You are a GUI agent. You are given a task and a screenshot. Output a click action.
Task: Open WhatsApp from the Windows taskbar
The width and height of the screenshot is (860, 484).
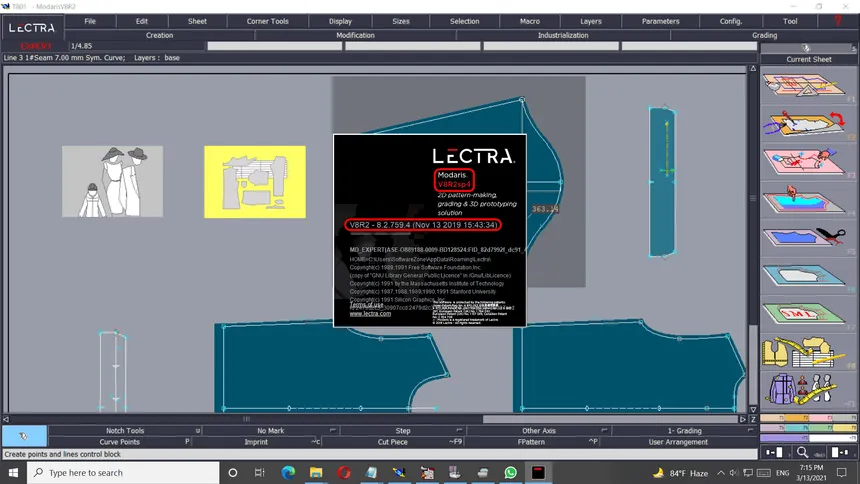point(511,472)
